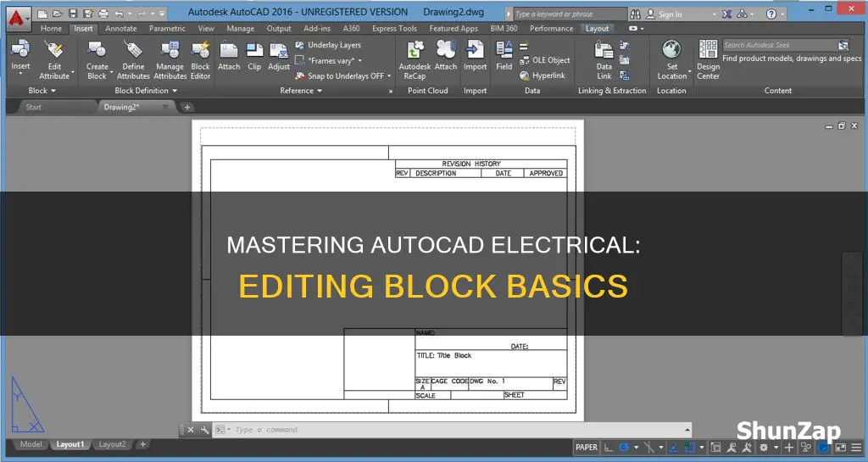Switch to the Layout2 tab

tap(112, 443)
